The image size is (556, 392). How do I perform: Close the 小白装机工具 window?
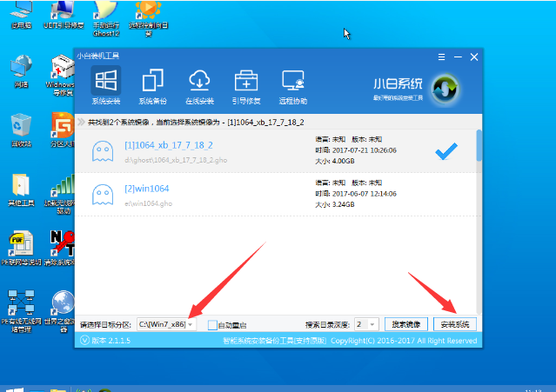click(x=474, y=57)
